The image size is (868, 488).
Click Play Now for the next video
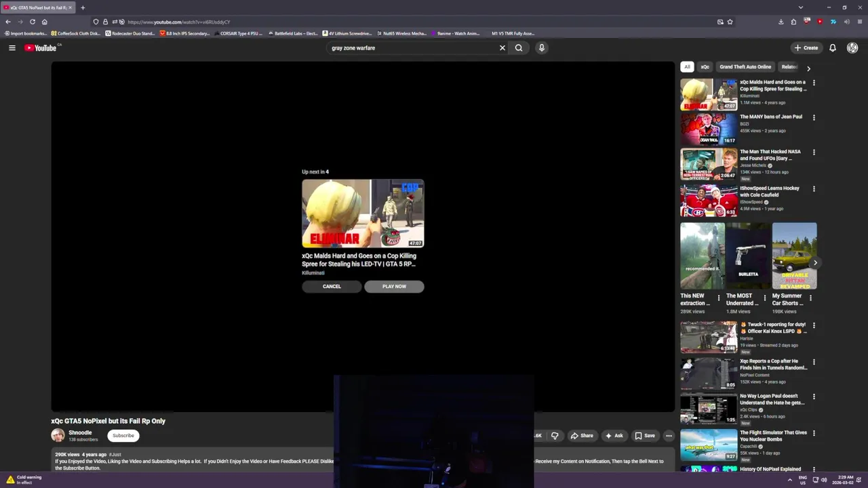pyautogui.click(x=394, y=286)
